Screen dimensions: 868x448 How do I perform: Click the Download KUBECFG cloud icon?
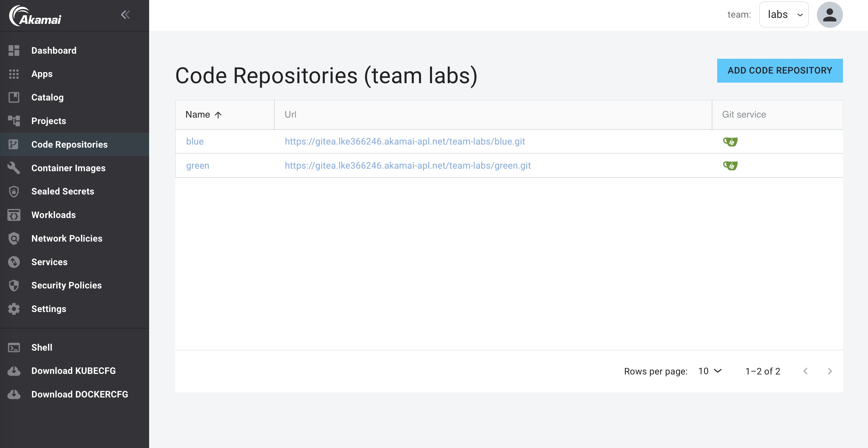pos(14,371)
